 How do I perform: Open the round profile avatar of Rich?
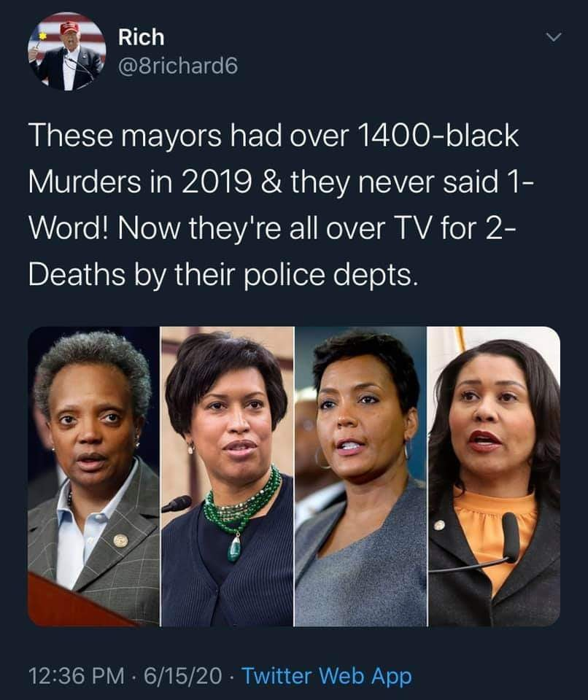coord(67,51)
